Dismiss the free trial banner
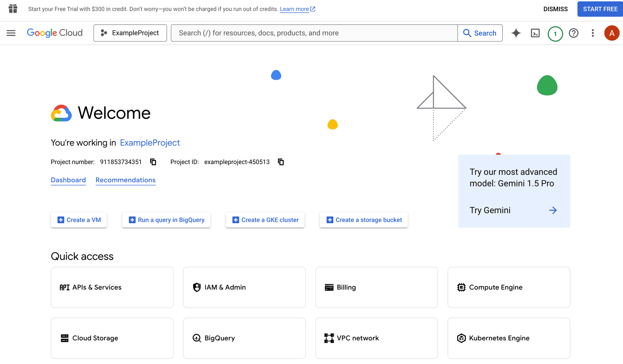Screen dimensions: 623x364 [555, 9]
